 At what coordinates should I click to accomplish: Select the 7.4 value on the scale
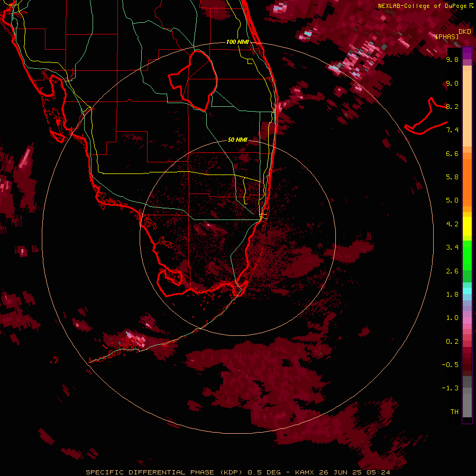coord(452,130)
